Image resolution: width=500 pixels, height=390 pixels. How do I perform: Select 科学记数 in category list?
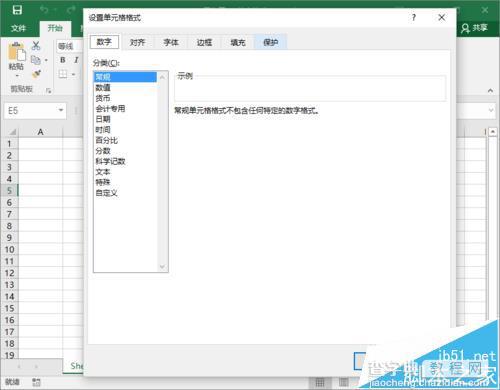pos(125,161)
